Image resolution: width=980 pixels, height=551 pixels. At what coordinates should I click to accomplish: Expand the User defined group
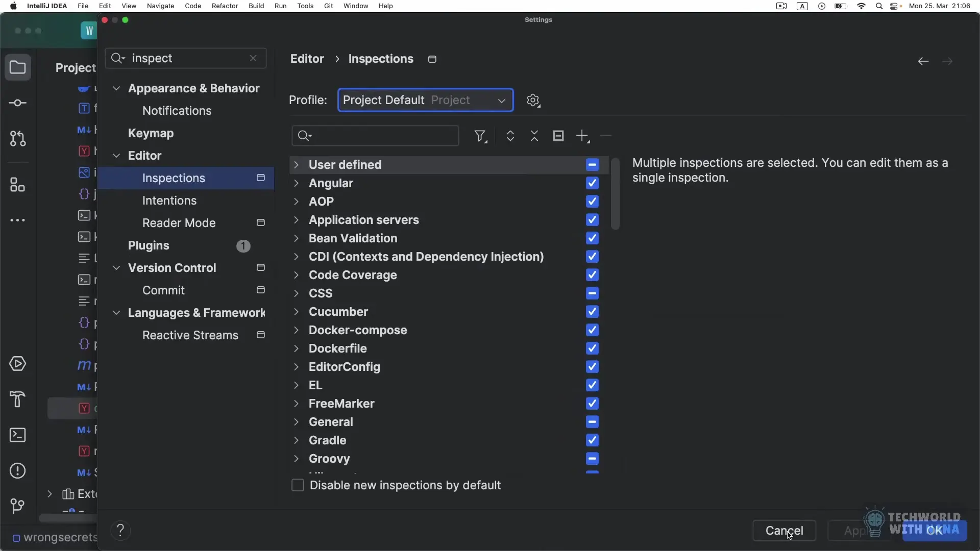(x=296, y=165)
